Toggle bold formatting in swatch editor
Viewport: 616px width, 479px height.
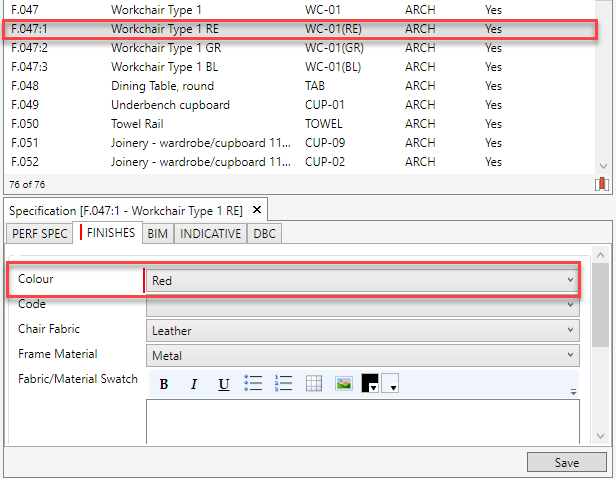tap(163, 384)
